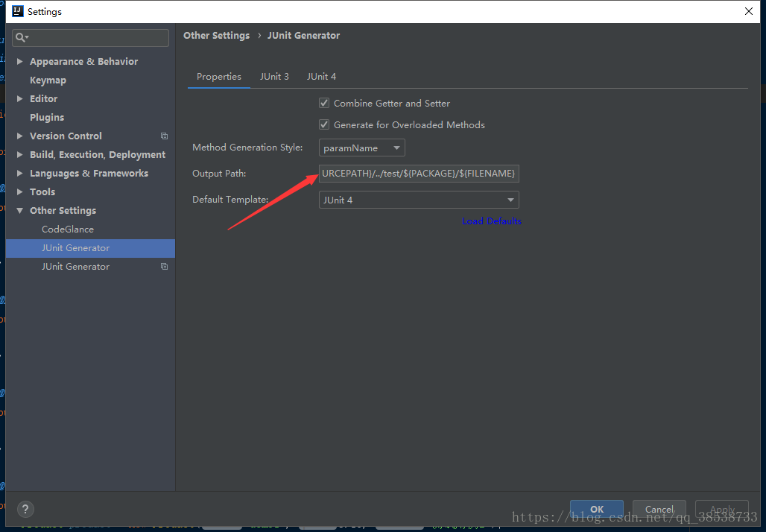Click the Cancel button

tap(659, 509)
